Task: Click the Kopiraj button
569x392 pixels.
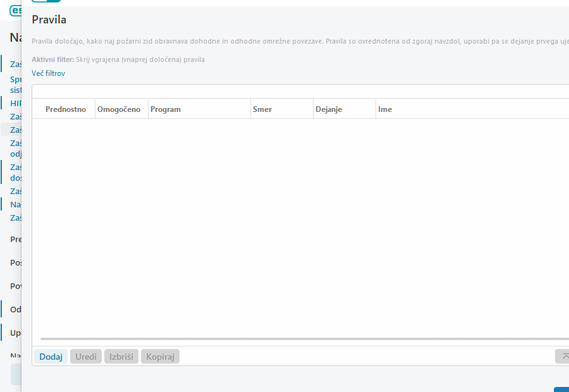Action: [x=160, y=357]
